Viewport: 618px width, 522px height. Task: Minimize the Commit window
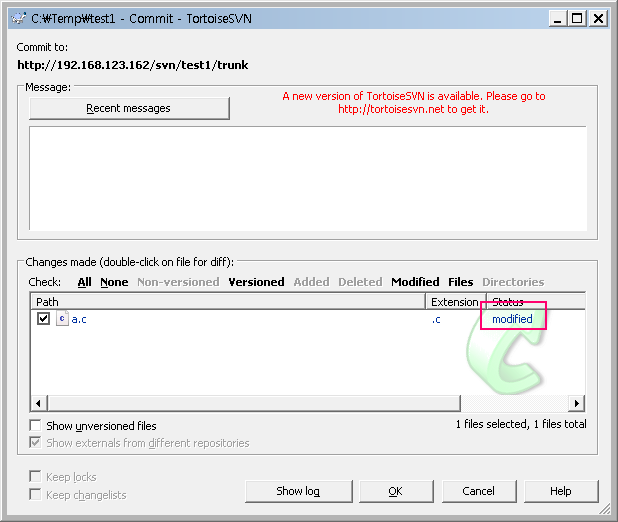point(557,19)
